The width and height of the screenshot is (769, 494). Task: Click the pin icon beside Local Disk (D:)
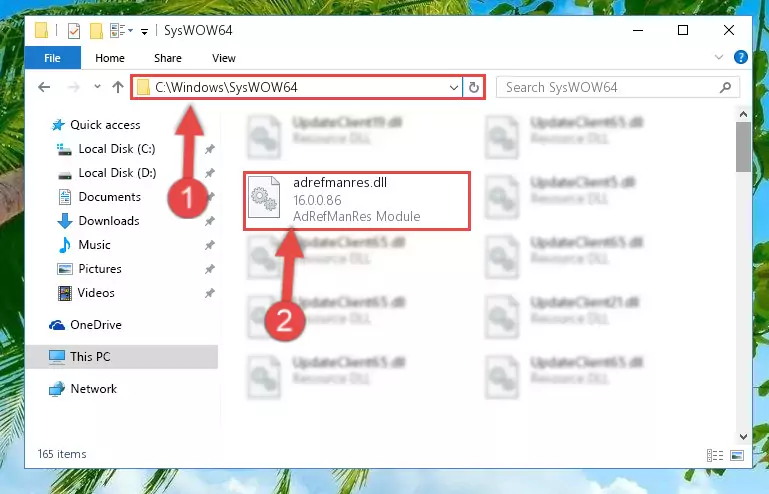(209, 173)
